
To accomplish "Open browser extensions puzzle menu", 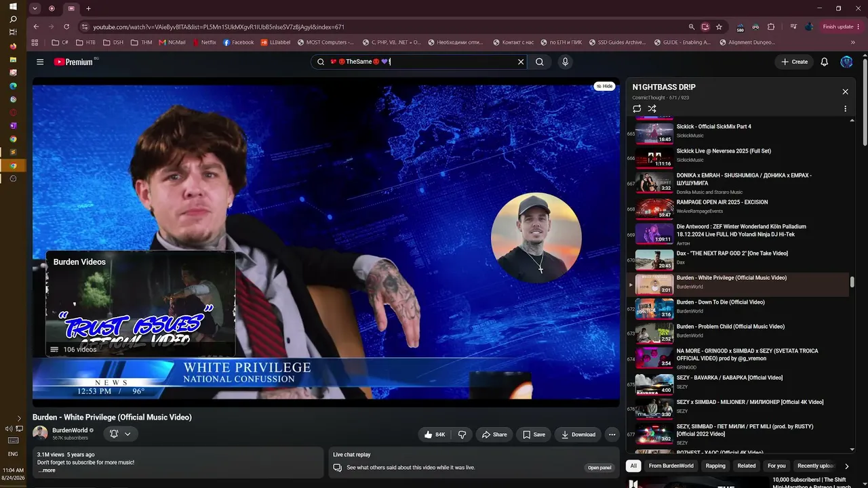I will coord(771,26).
